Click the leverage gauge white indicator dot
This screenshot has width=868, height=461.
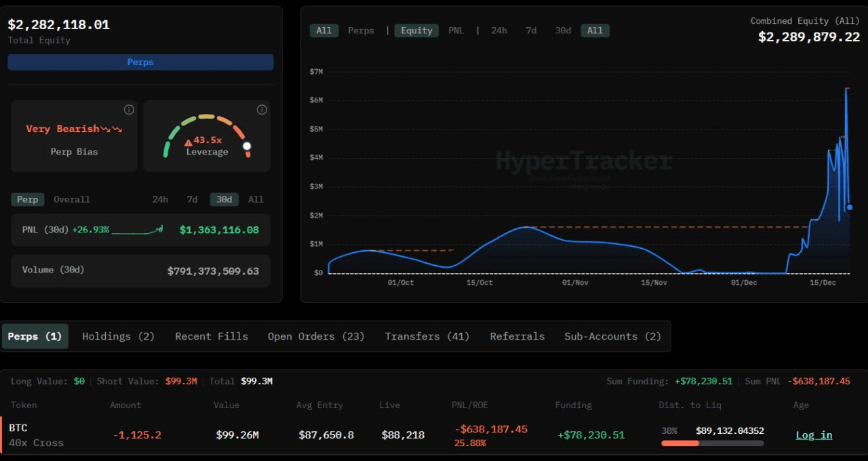point(247,146)
